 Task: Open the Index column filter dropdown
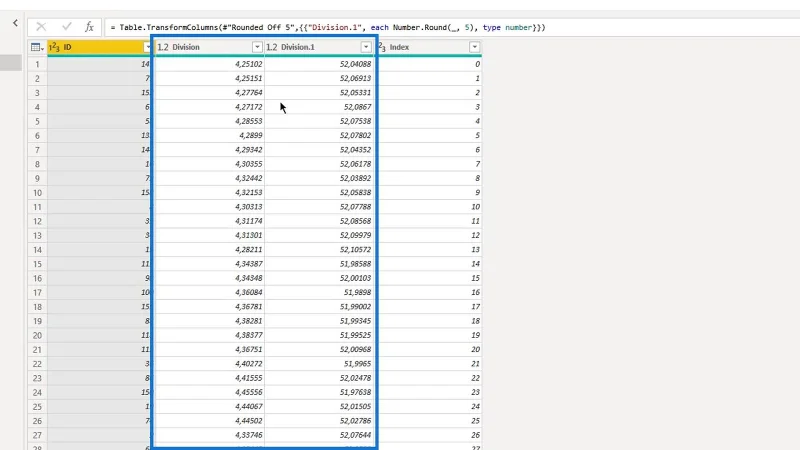(x=474, y=47)
